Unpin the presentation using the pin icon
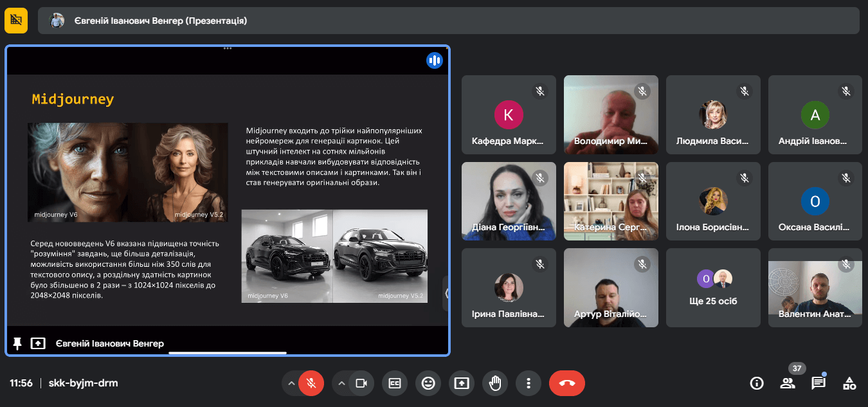The height and width of the screenshot is (407, 868). click(17, 343)
